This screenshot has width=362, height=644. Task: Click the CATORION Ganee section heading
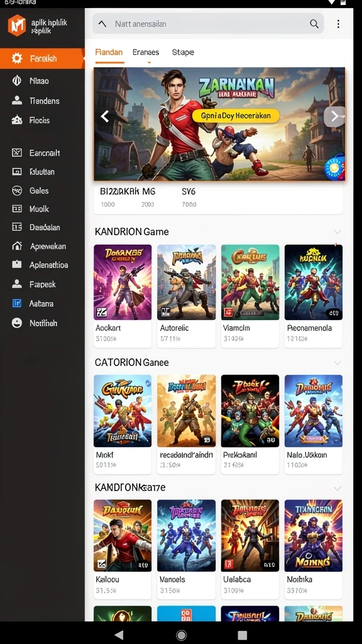coord(132,362)
